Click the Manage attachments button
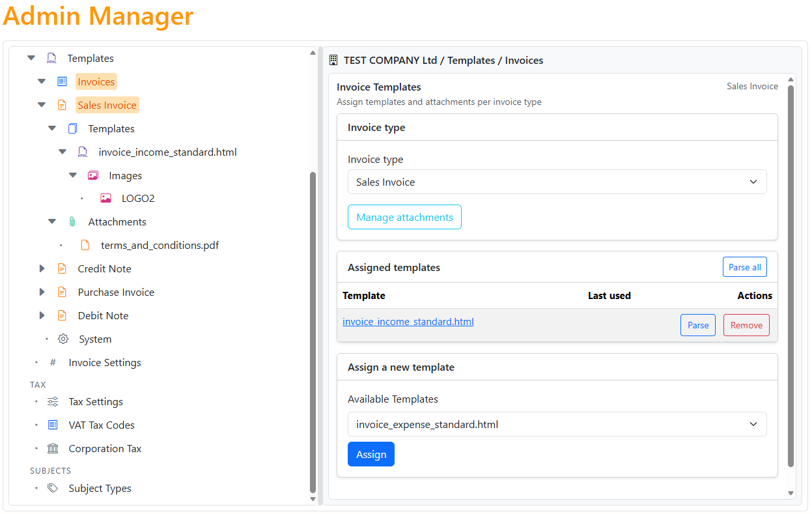Image resolution: width=812 pixels, height=514 pixels. click(x=404, y=216)
